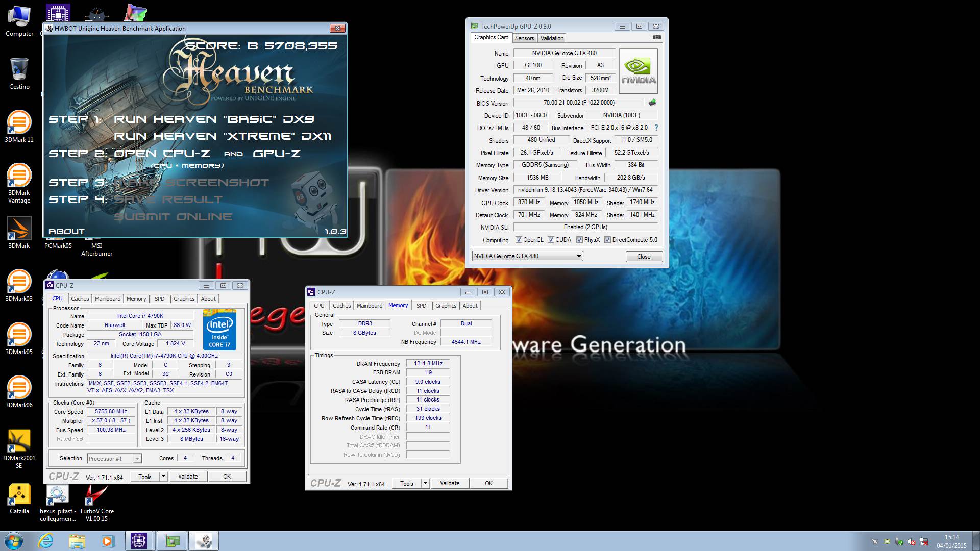This screenshot has width=980, height=551.
Task: Switch to GPU-Z taskbar button
Action: (x=172, y=541)
